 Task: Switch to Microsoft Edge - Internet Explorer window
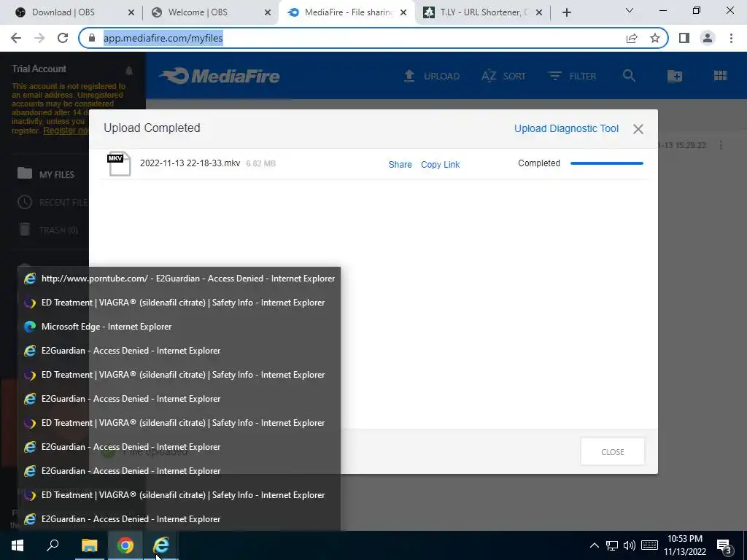[179, 327]
